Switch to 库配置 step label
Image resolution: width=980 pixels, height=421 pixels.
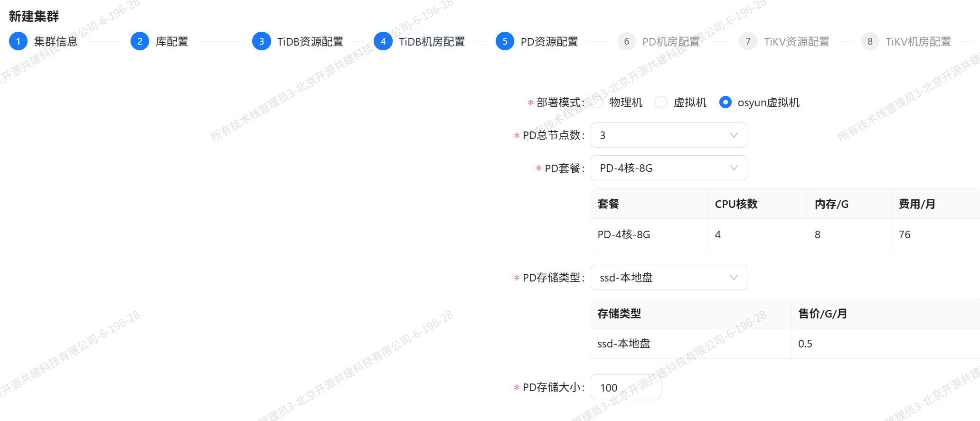point(172,42)
